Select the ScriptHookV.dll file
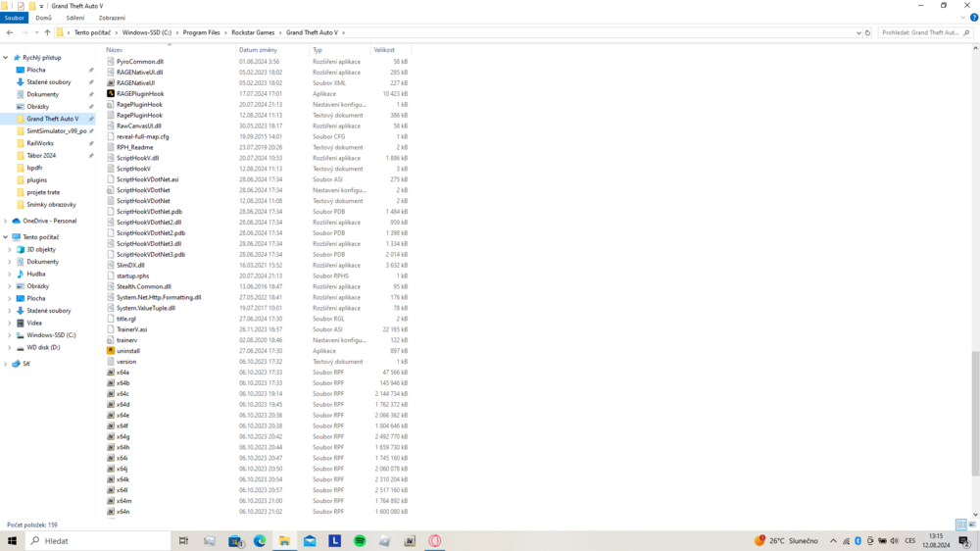Viewport: 980px width, 551px height. point(137,158)
